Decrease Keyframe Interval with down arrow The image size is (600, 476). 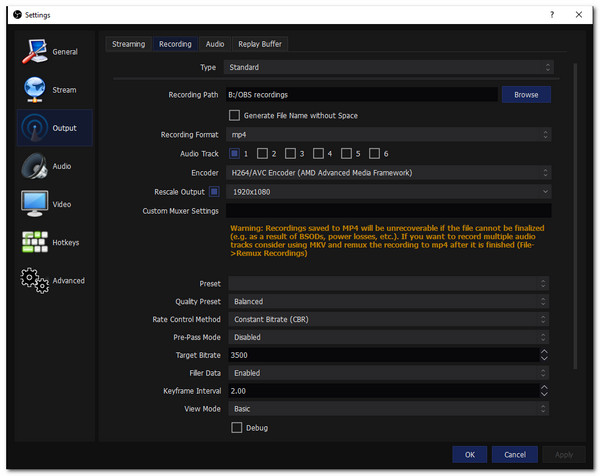(x=544, y=394)
